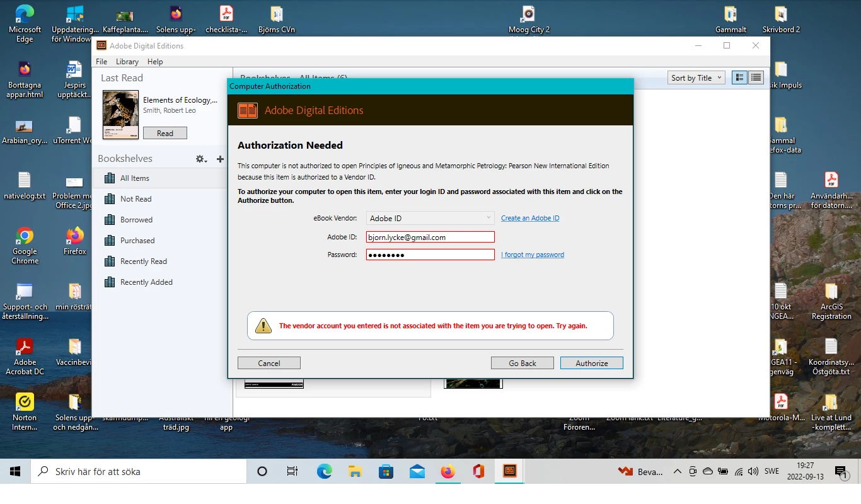
Task: Select the Borrowed bookshelf
Action: pyautogui.click(x=160, y=220)
